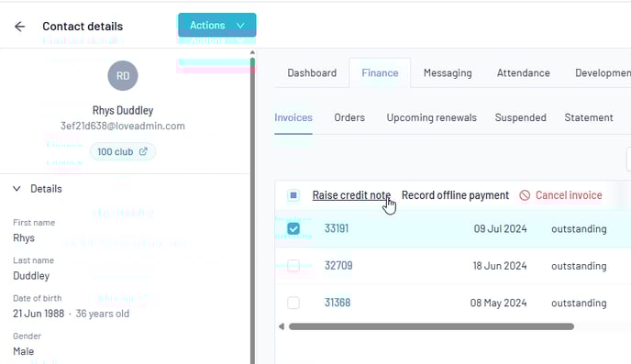
Task: Click the Raise credit note link
Action: pyautogui.click(x=351, y=195)
